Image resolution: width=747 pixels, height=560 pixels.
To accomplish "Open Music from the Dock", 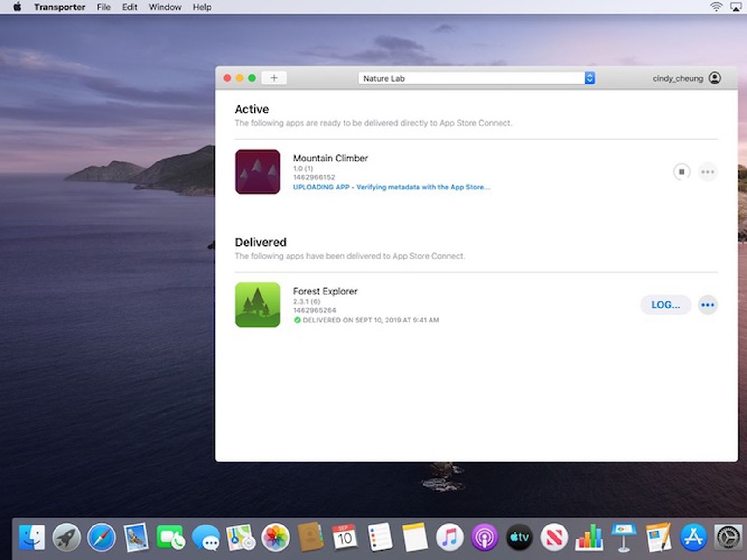I will pyautogui.click(x=450, y=537).
